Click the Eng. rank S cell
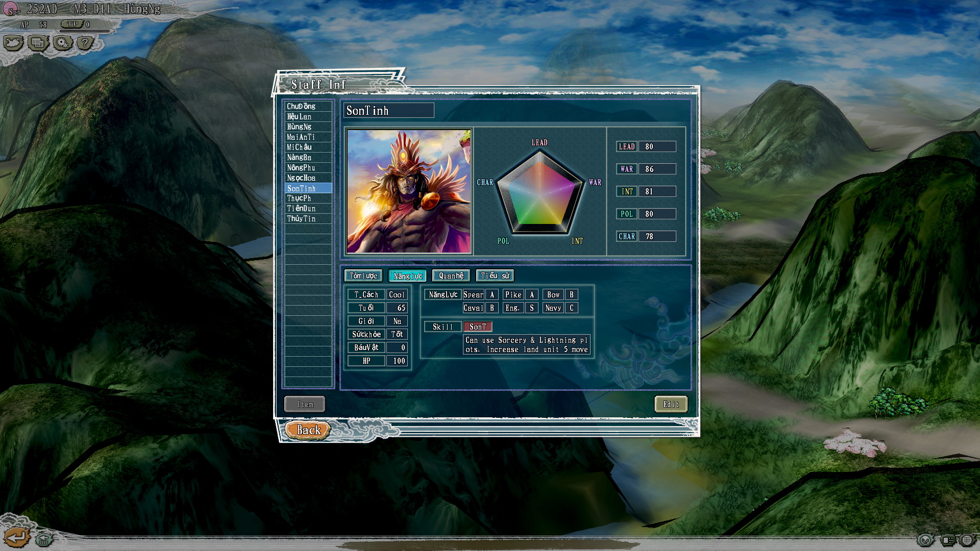 click(x=532, y=308)
